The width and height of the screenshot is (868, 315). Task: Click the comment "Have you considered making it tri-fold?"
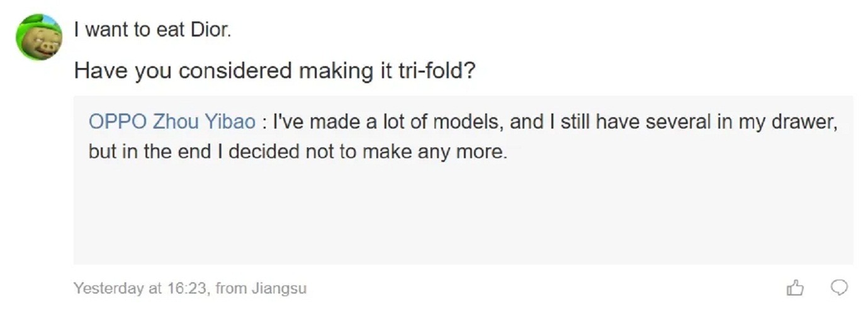click(x=274, y=71)
